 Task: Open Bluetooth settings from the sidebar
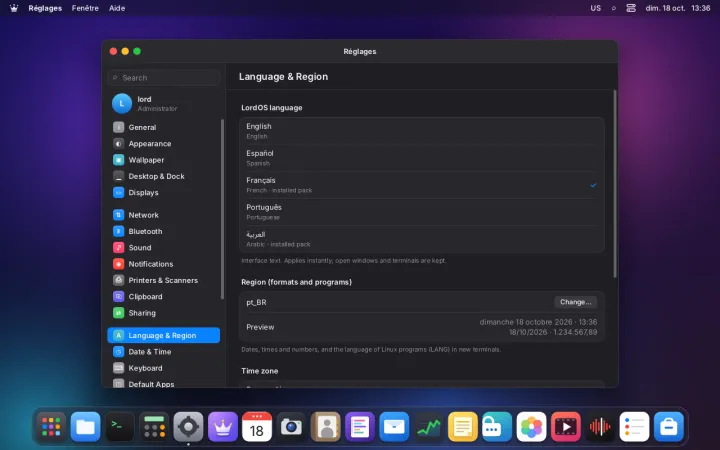163,231
